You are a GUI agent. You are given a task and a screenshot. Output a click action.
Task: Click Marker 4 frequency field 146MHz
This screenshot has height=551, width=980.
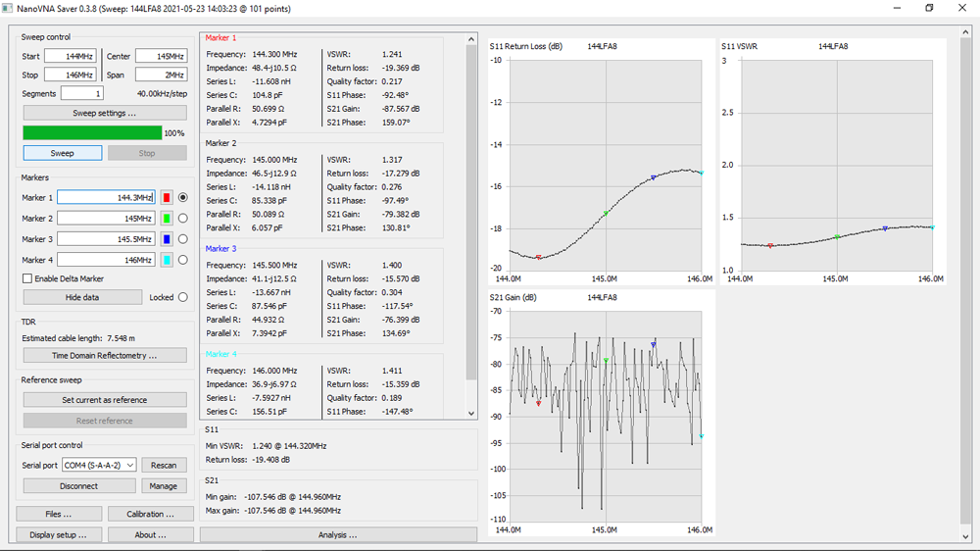[x=106, y=260]
